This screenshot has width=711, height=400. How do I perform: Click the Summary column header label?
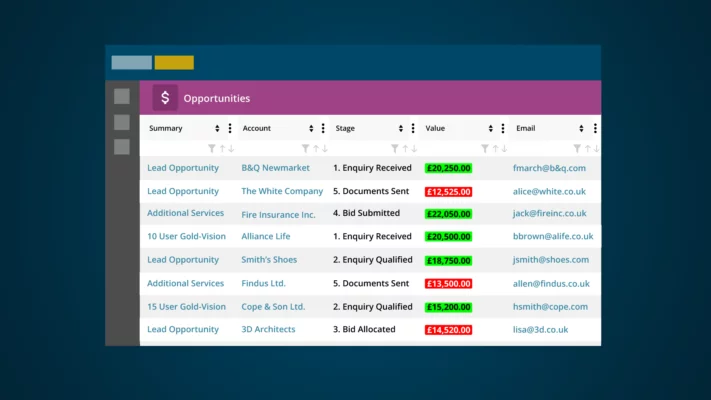pyautogui.click(x=166, y=128)
